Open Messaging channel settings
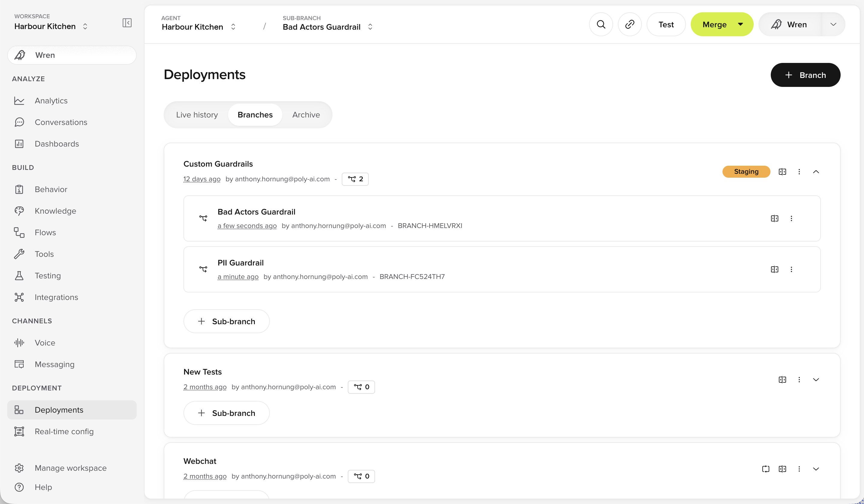Viewport: 864px width, 504px height. (x=72, y=365)
